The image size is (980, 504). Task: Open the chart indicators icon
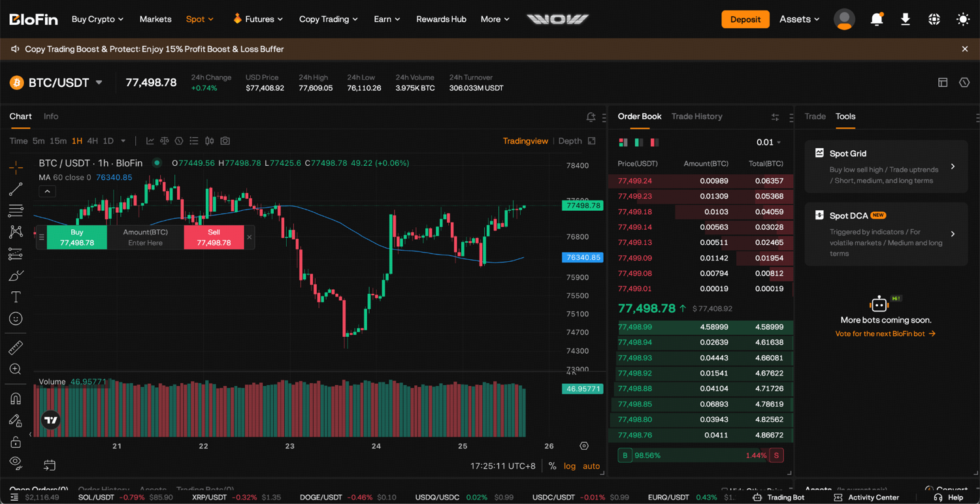[150, 141]
